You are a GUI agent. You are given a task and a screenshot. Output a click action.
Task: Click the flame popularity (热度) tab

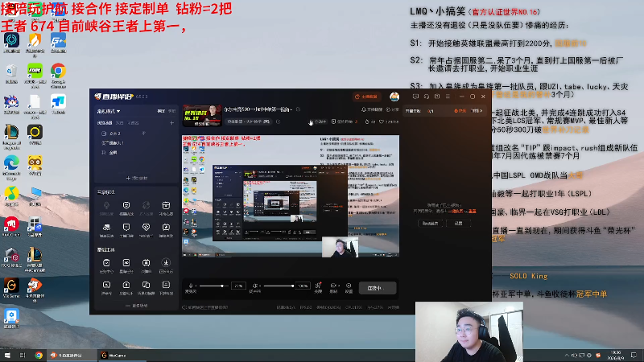[460, 111]
